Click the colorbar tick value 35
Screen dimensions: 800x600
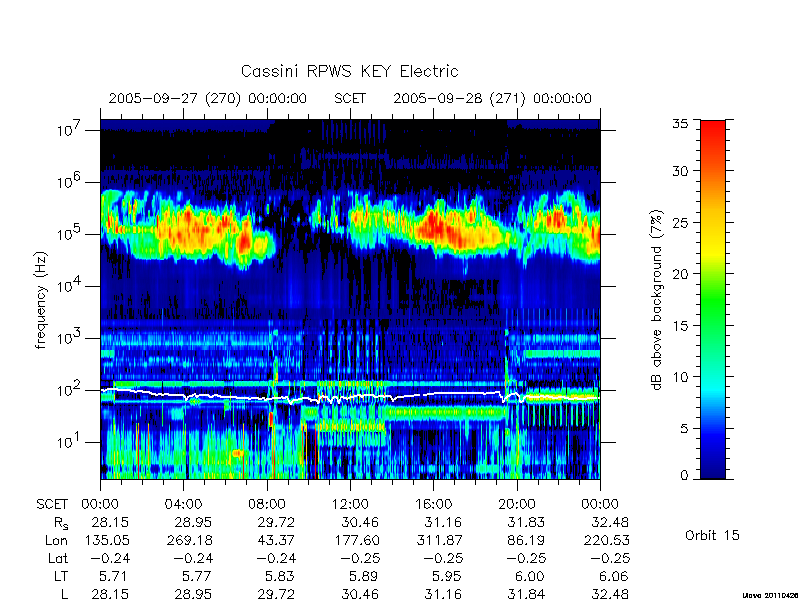pyautogui.click(x=680, y=124)
